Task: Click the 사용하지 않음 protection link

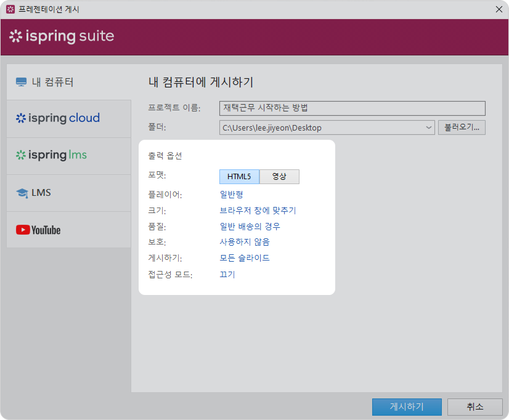Action: pos(245,242)
